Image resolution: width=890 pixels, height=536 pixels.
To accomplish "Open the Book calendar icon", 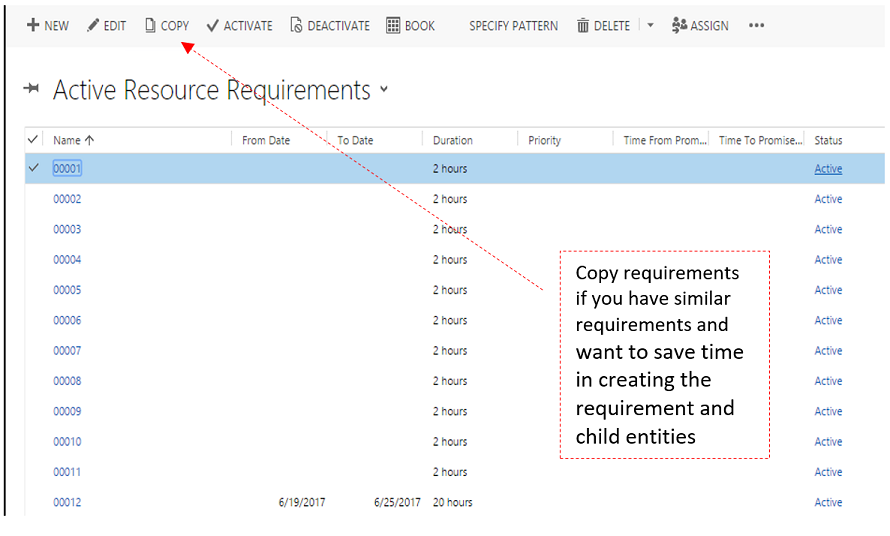I will 393,25.
